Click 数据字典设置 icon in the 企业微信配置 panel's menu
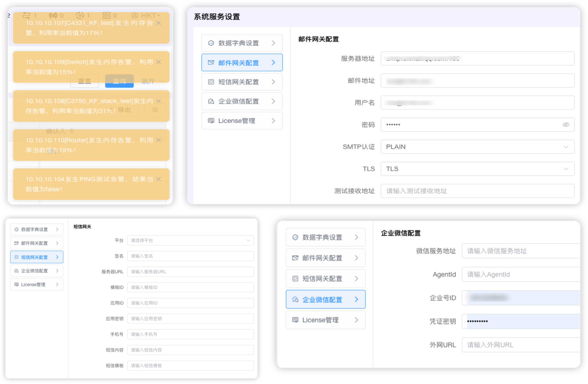The height and width of the screenshot is (384, 588). pyautogui.click(x=295, y=237)
